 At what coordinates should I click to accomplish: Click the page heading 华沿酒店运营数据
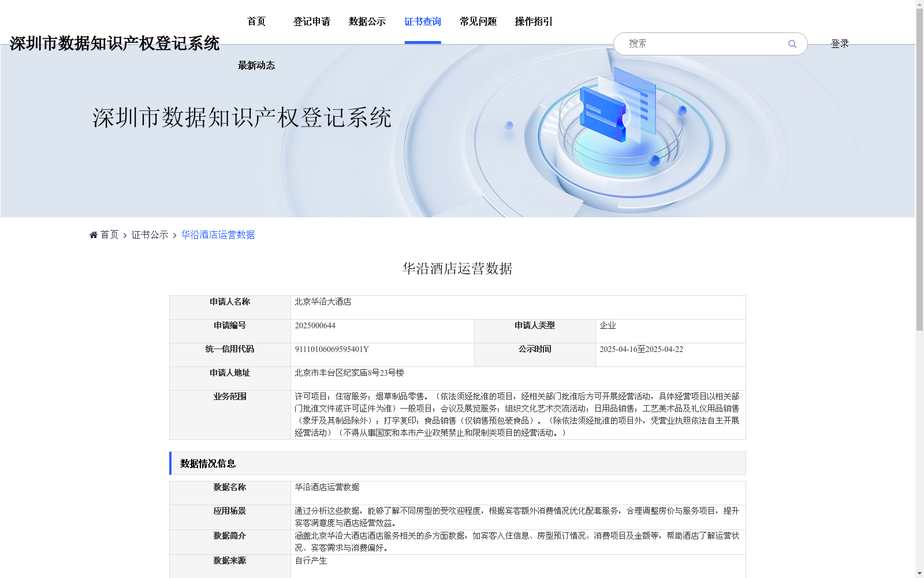pos(457,268)
